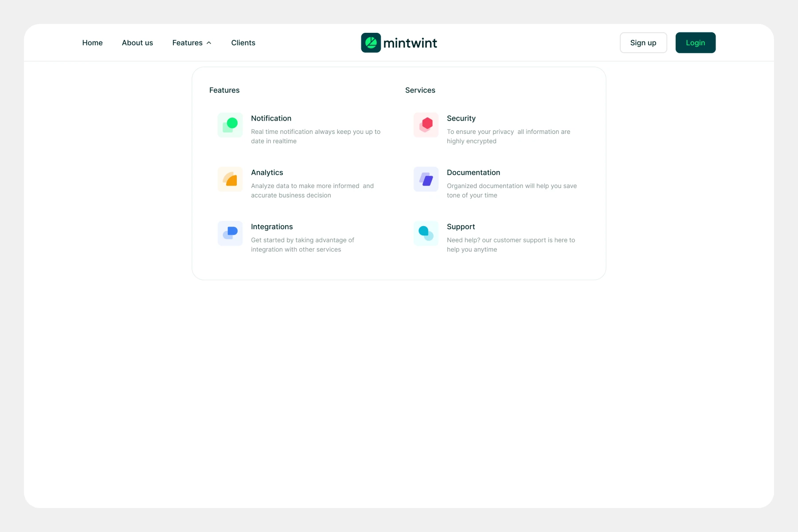798x532 pixels.
Task: Open the About us page
Action: (x=137, y=43)
